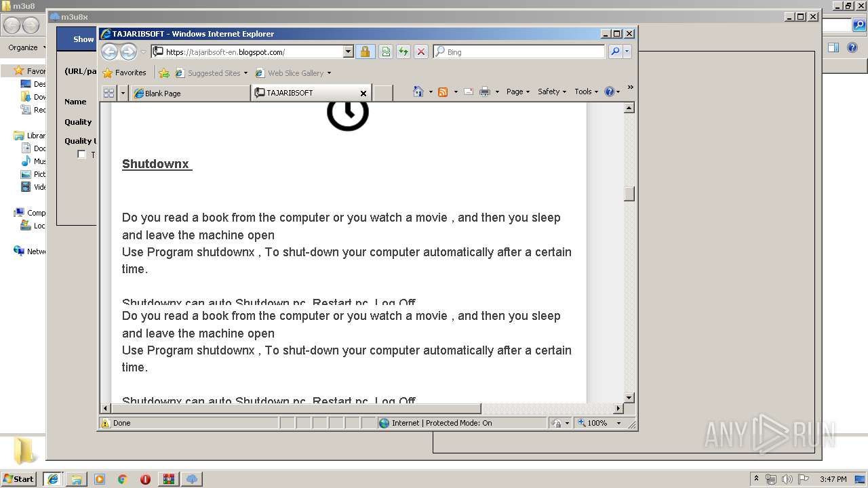The image size is (868, 488).
Task: Open Windows Explorer from the taskbar
Action: click(x=77, y=479)
